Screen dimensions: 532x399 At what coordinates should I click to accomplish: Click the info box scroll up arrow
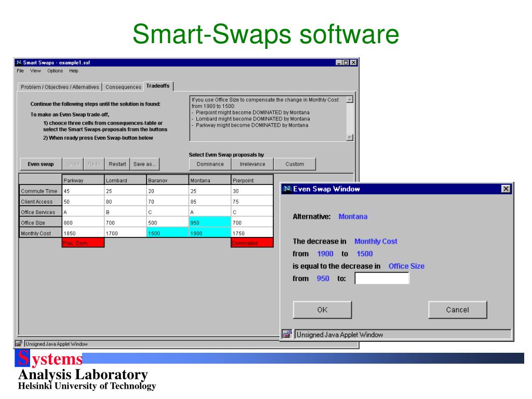pyautogui.click(x=350, y=99)
